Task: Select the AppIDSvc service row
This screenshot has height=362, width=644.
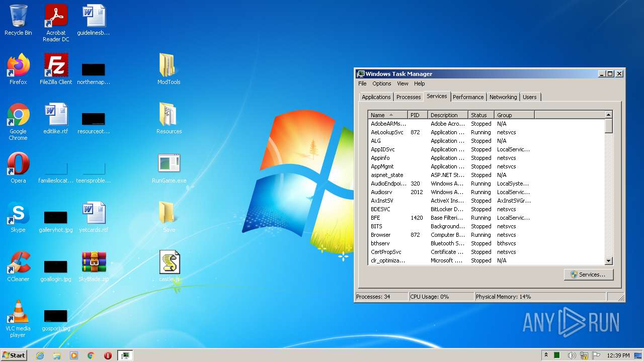Action: [x=486, y=149]
